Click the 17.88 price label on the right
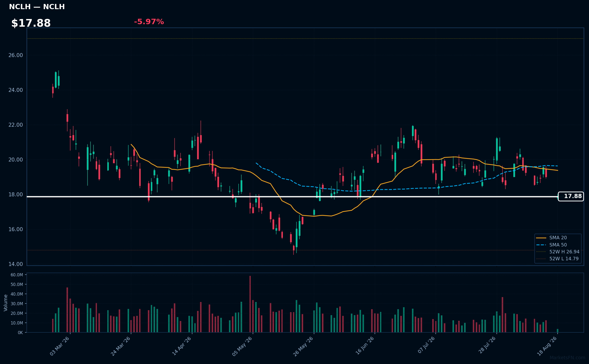 point(571,196)
